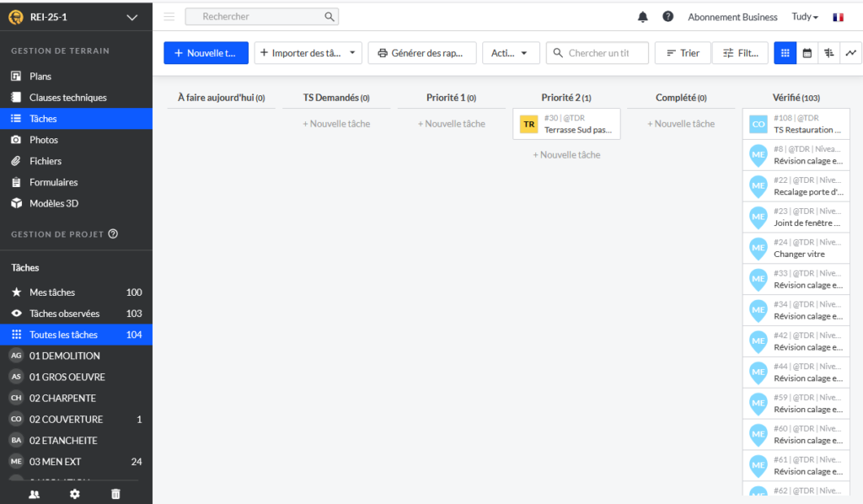Click the Chercher un titre field

point(598,53)
